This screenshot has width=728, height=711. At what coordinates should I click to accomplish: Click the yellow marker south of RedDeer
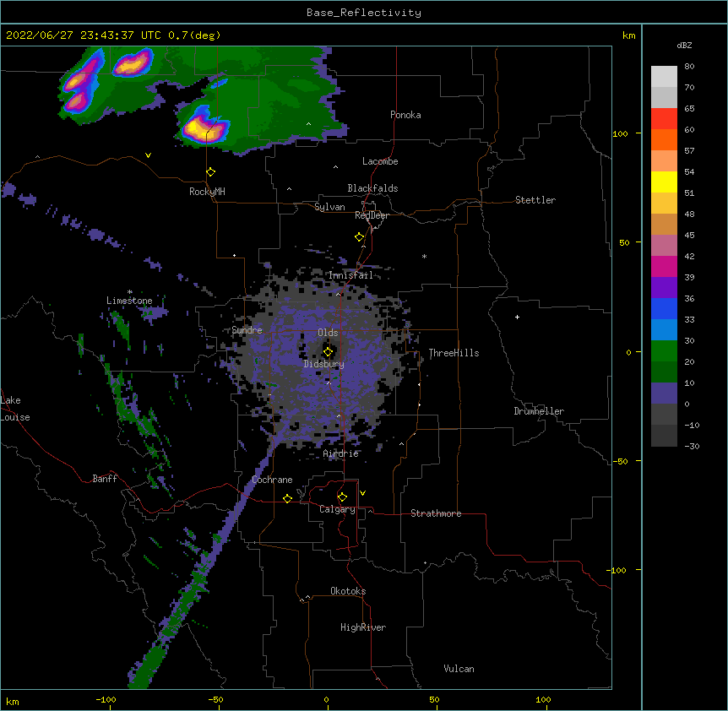(360, 237)
